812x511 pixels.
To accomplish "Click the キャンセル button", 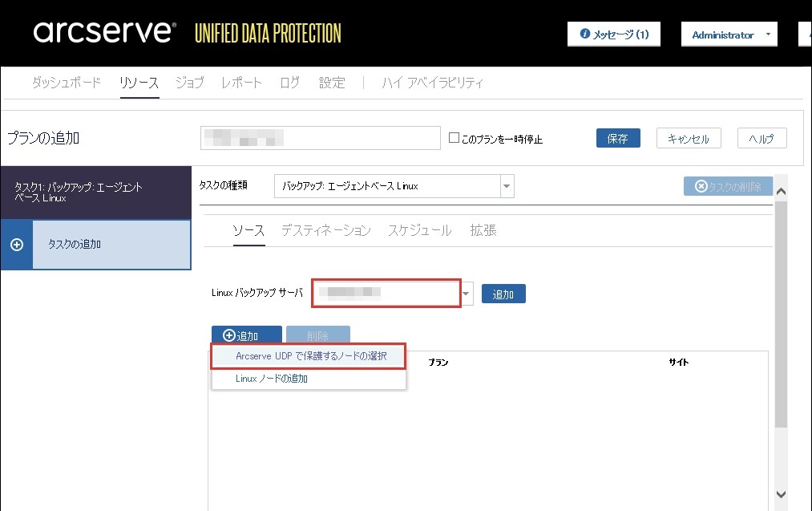I will [x=689, y=138].
